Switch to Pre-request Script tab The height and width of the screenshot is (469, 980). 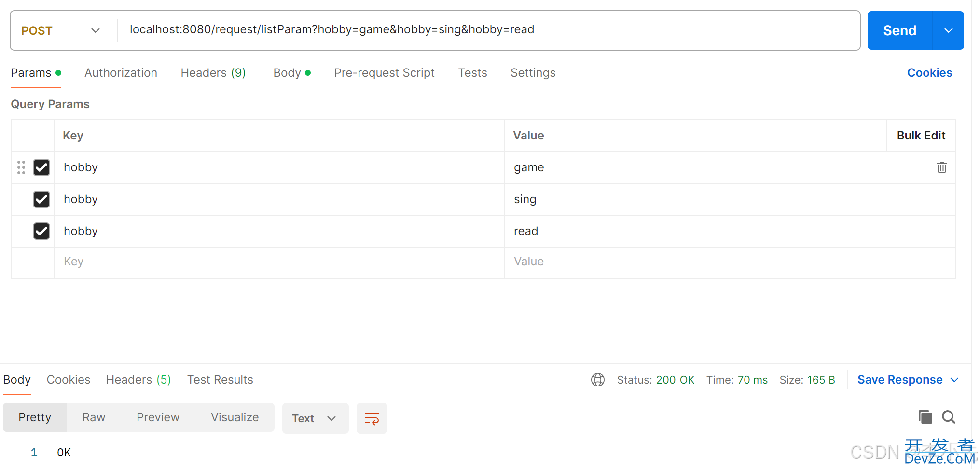[x=384, y=73]
